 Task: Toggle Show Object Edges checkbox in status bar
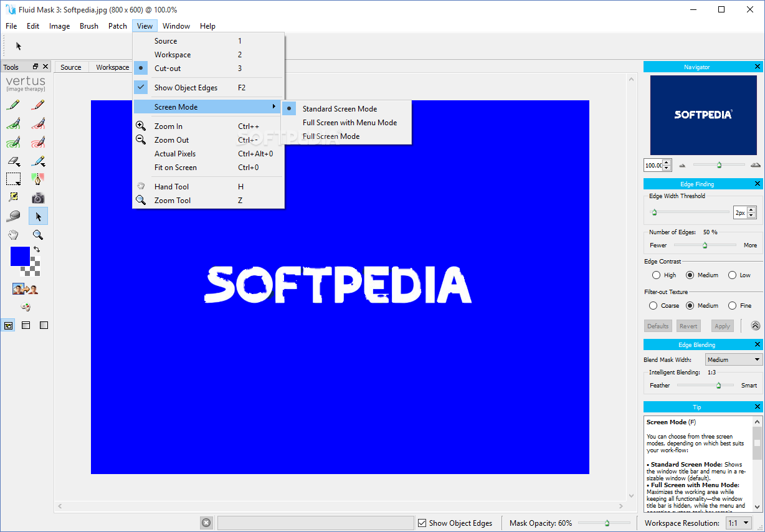point(422,523)
